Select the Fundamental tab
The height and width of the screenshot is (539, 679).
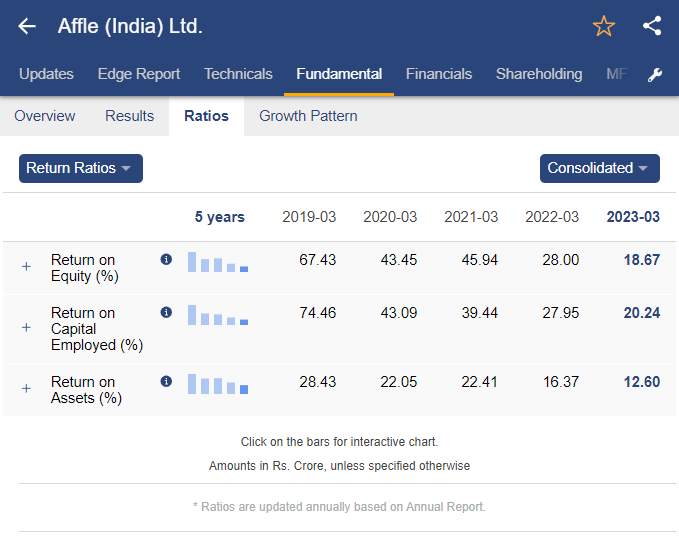[339, 74]
